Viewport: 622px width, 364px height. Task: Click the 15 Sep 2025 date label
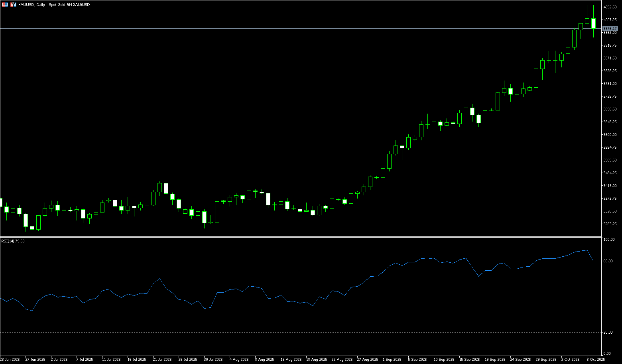[469, 360]
